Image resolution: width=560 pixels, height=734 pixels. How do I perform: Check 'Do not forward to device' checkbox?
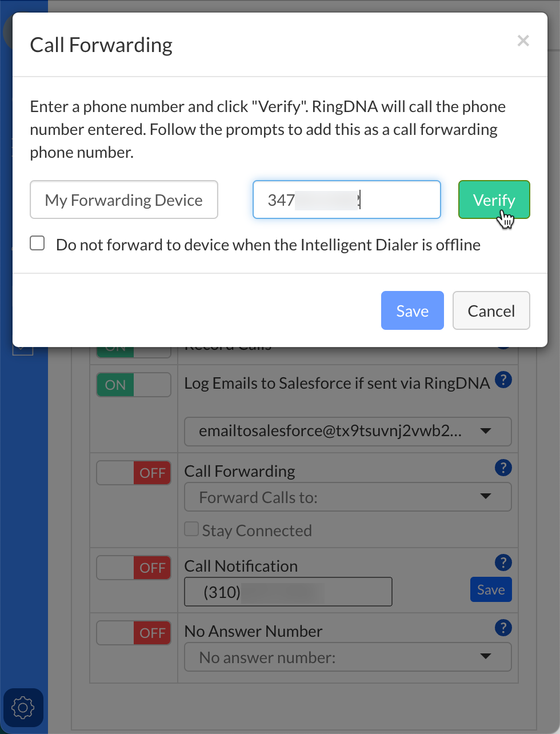pos(38,244)
